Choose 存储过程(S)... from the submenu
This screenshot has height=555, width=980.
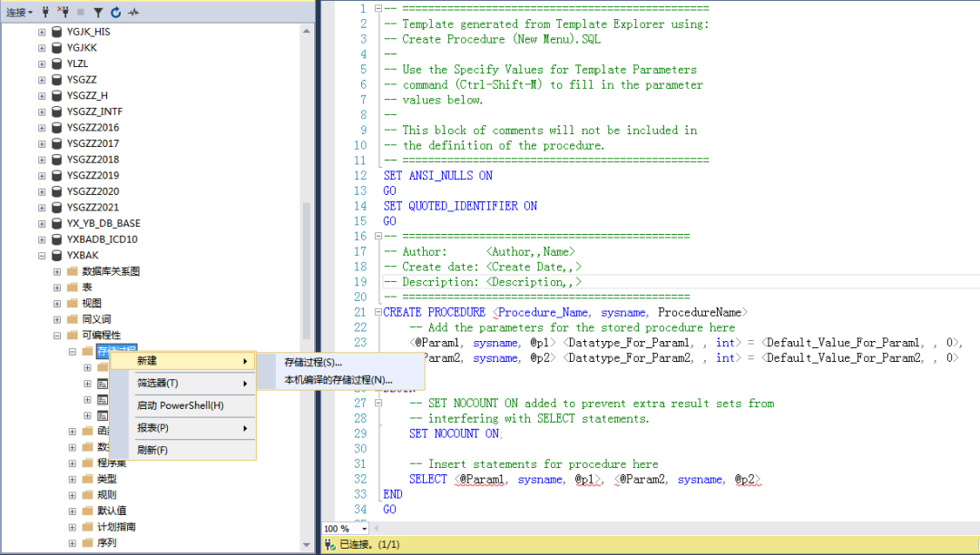[x=313, y=362]
